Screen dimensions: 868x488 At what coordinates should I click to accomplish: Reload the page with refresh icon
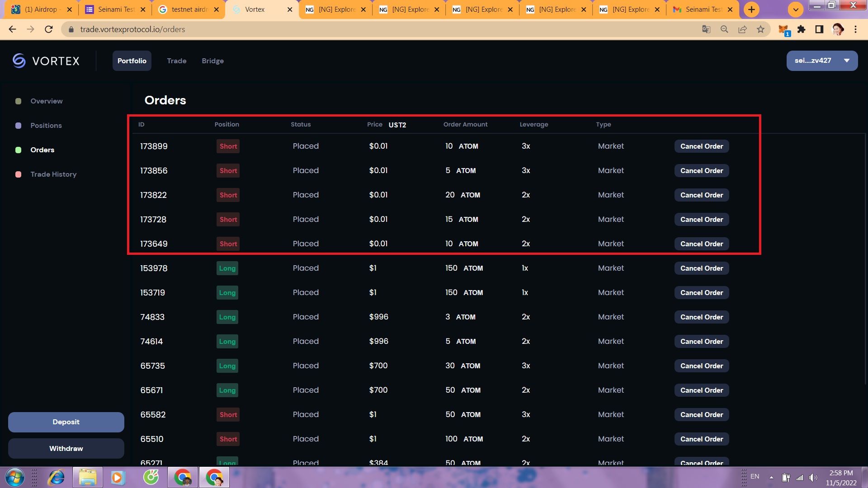(x=49, y=29)
